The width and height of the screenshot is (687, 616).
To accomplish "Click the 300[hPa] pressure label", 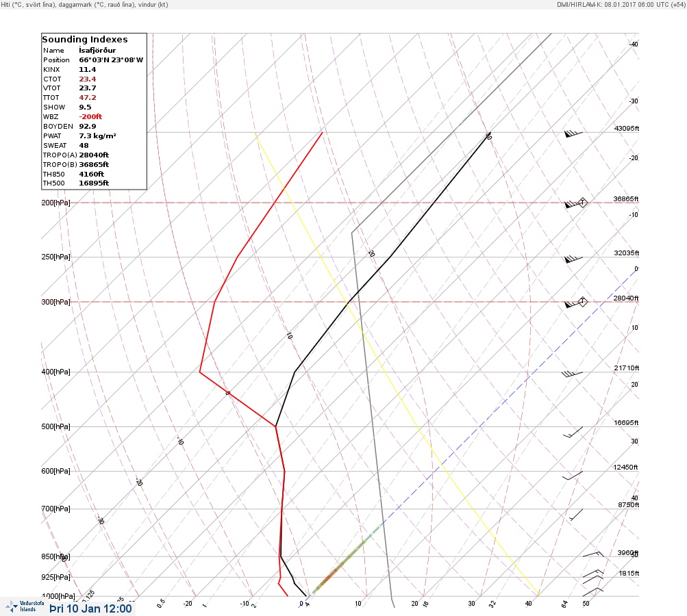I will tap(55, 302).
